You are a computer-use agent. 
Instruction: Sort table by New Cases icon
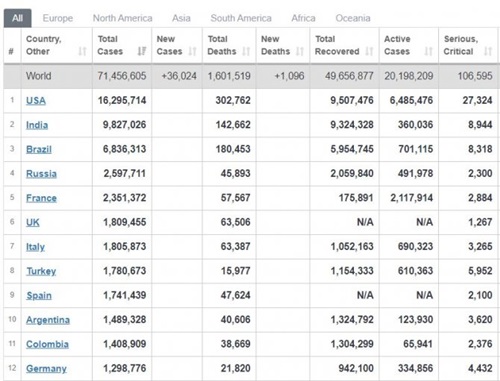(192, 51)
